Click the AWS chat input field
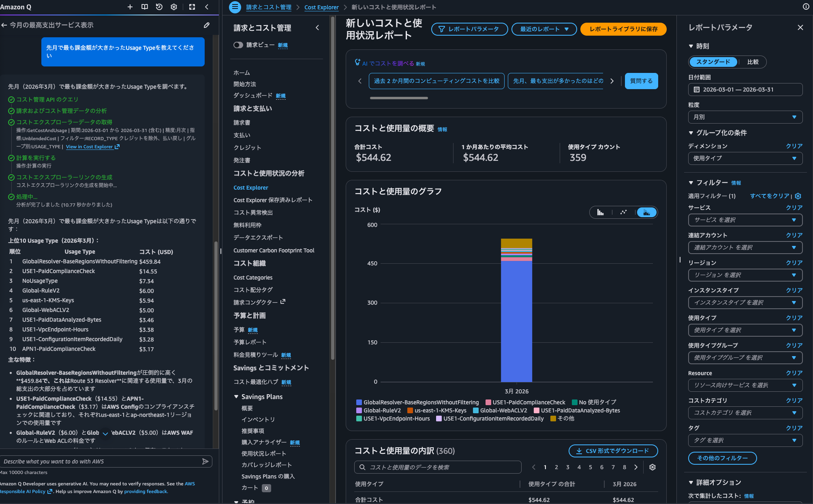The height and width of the screenshot is (504, 813). (x=101, y=461)
